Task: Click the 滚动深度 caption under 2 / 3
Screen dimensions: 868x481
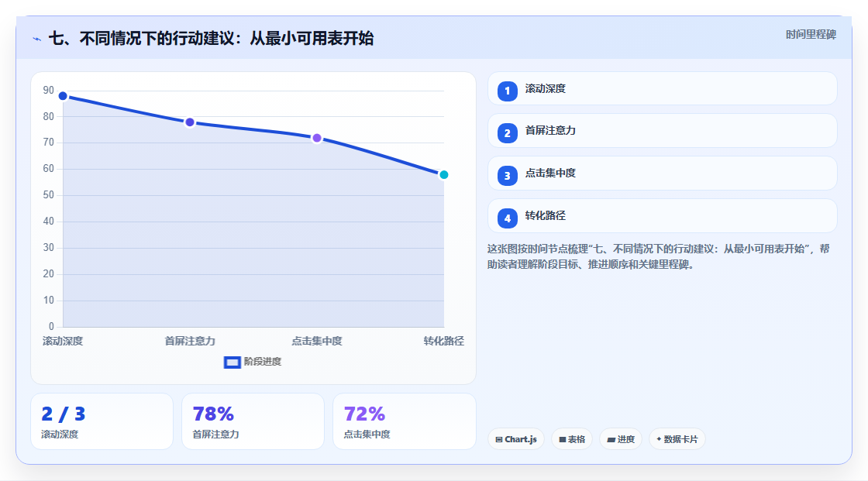Action: [x=60, y=435]
